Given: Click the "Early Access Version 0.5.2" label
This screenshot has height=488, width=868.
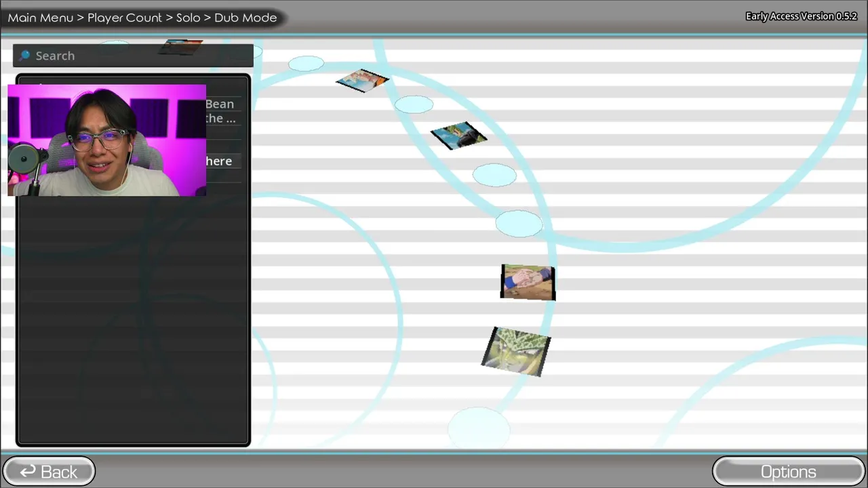Looking at the screenshot, I should [801, 16].
